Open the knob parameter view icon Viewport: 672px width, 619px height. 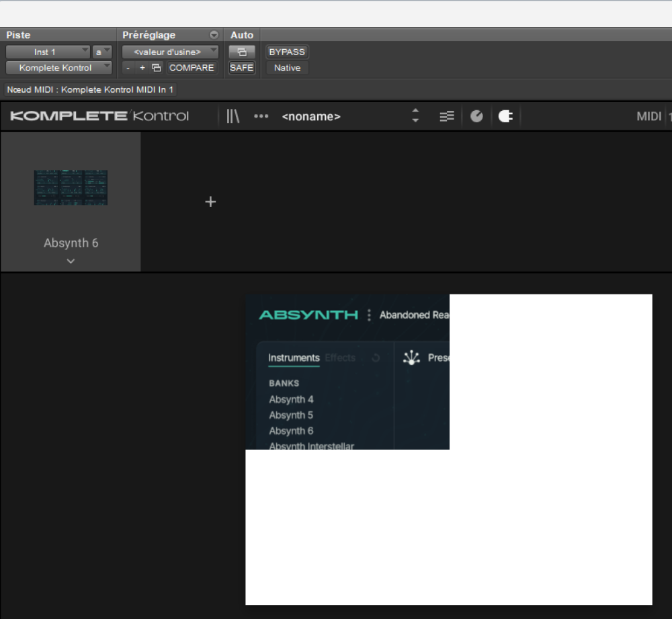(476, 116)
